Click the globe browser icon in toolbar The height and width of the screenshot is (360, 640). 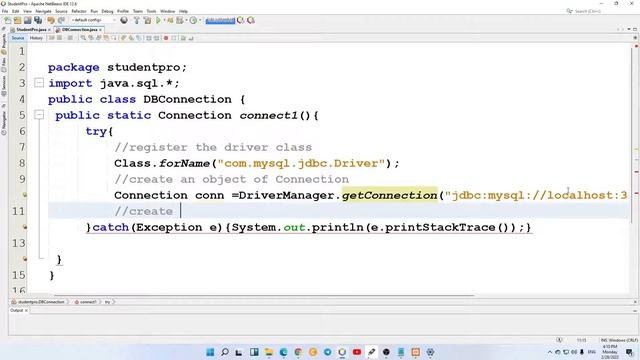(x=124, y=20)
